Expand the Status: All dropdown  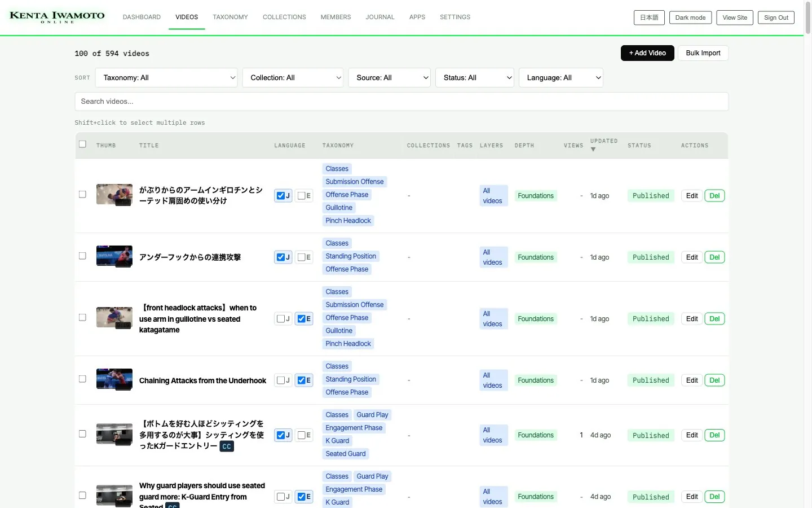pos(475,78)
